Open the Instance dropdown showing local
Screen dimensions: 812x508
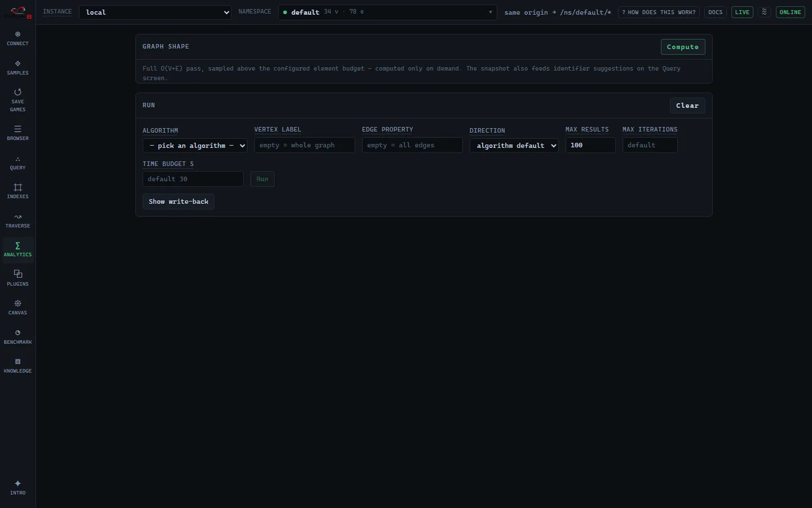click(x=155, y=12)
